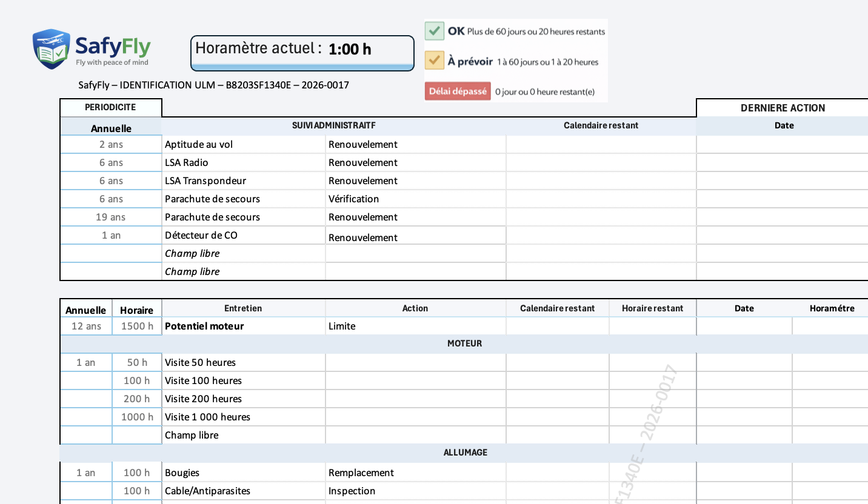Select the Aptitude au vol cell
This screenshot has width=868, height=504.
coord(243,144)
